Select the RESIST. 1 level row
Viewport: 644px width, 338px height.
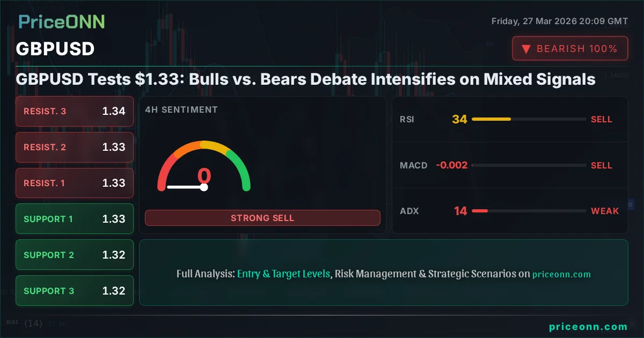tap(75, 183)
